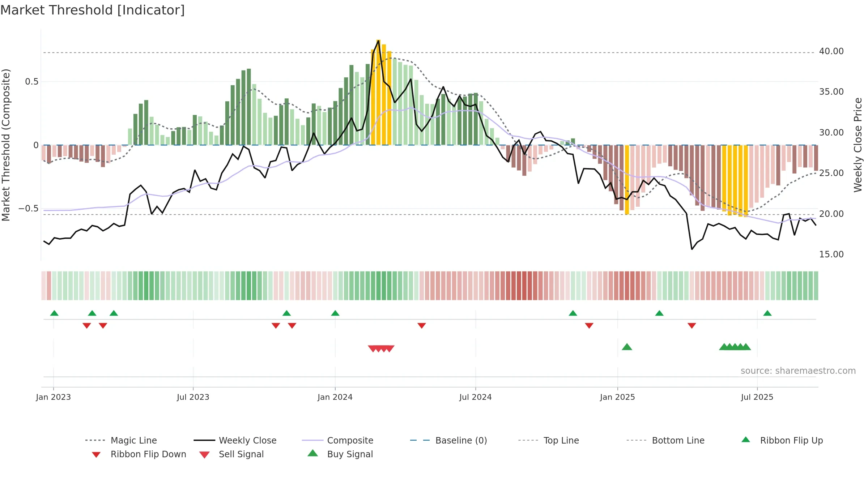Click the green flip-up marker just before Jan 2024
The width and height of the screenshot is (868, 488).
click(x=335, y=313)
